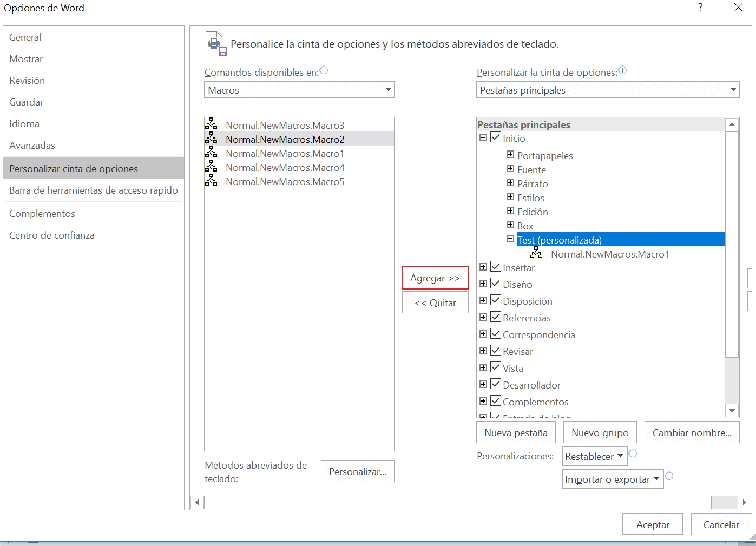Click the macro icon beside Normal.NewMacros.Macro3

click(211, 124)
